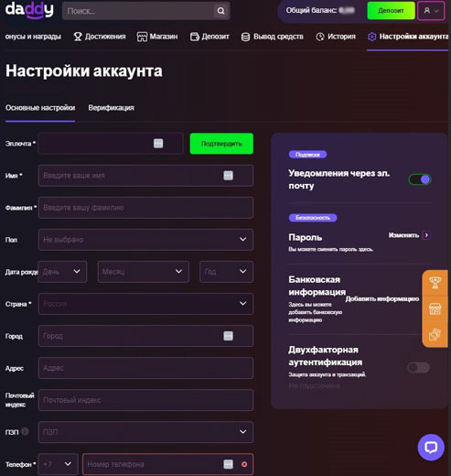Switch to Основные настройки tab
This screenshot has height=476, width=451.
coord(40,108)
